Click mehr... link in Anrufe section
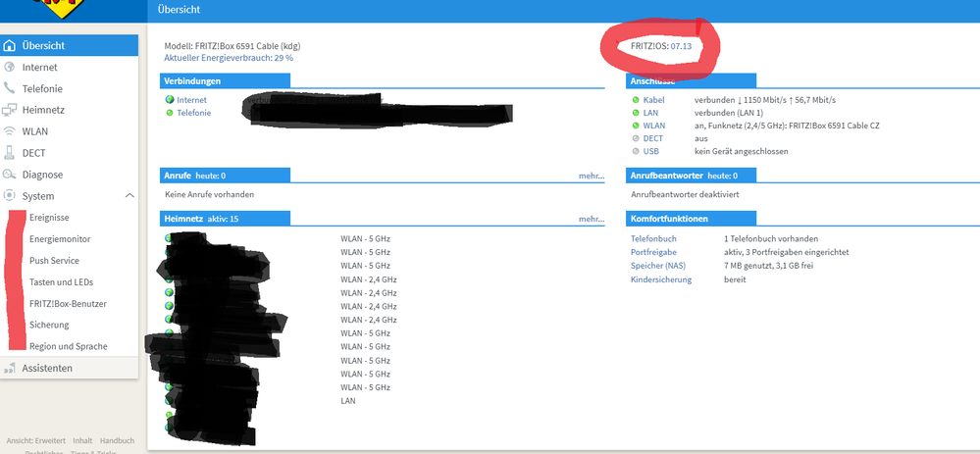980x454 pixels. coord(592,177)
